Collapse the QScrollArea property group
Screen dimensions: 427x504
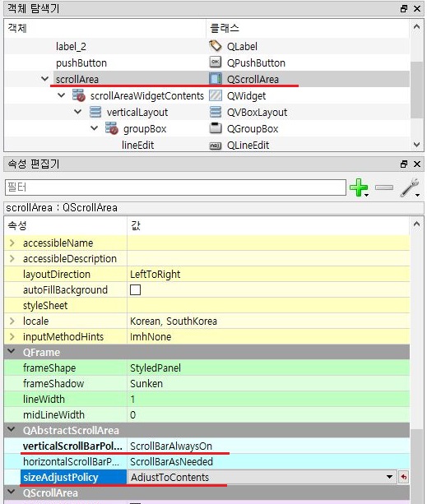12,492
